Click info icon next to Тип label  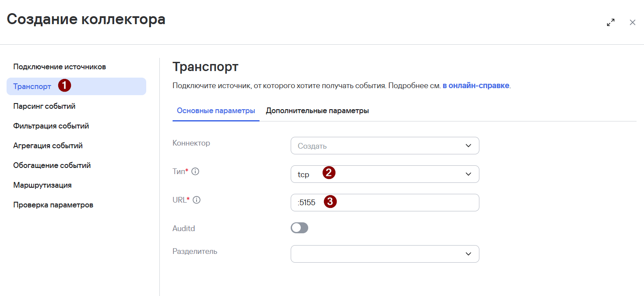[196, 171]
